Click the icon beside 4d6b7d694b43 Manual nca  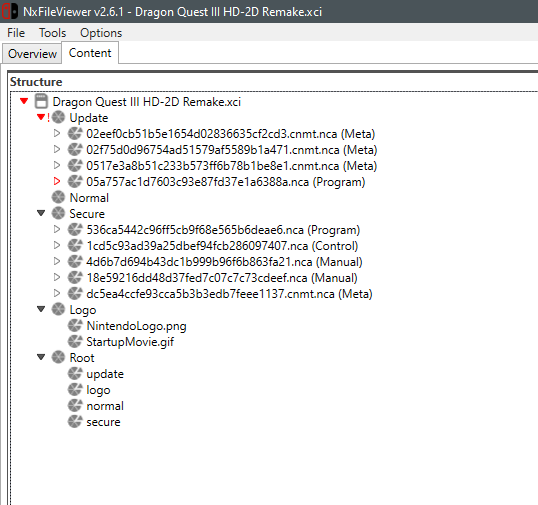75,261
